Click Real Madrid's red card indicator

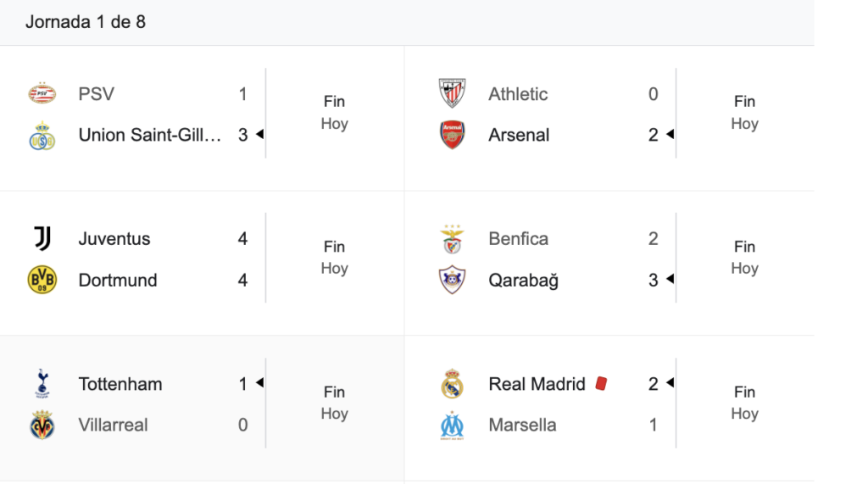click(x=601, y=384)
